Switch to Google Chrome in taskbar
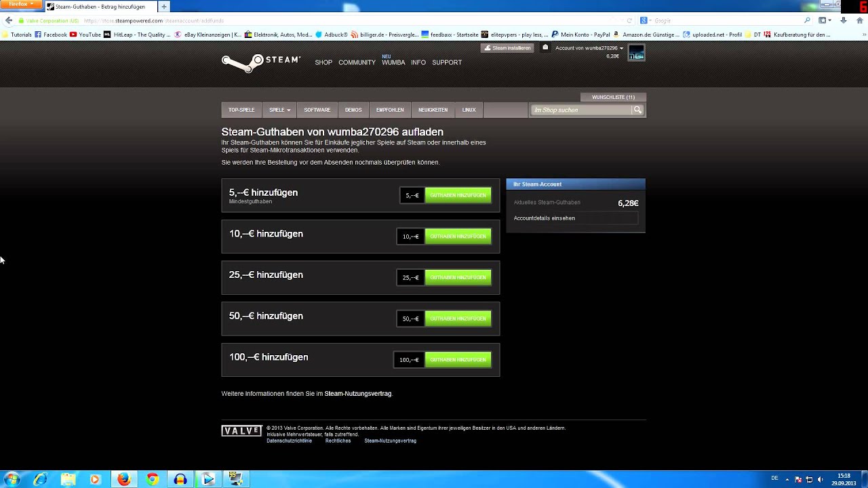 click(x=152, y=479)
